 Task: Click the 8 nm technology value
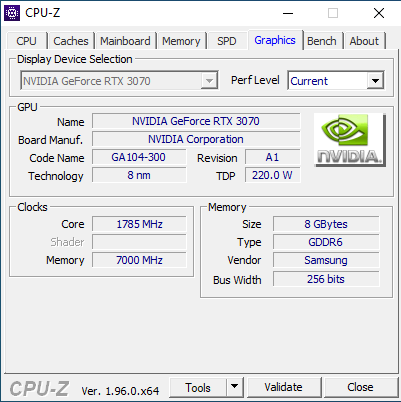pos(139,175)
